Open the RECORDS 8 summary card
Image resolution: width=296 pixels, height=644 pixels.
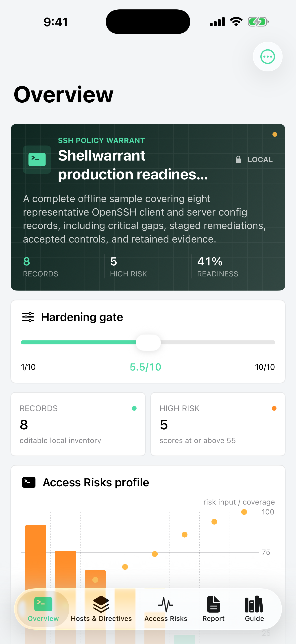(78, 424)
